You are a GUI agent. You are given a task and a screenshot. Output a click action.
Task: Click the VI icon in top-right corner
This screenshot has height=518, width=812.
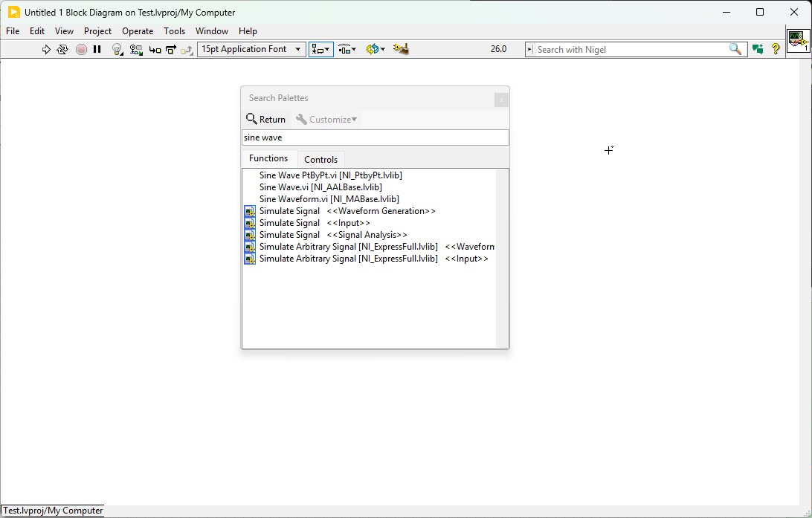[x=798, y=41]
